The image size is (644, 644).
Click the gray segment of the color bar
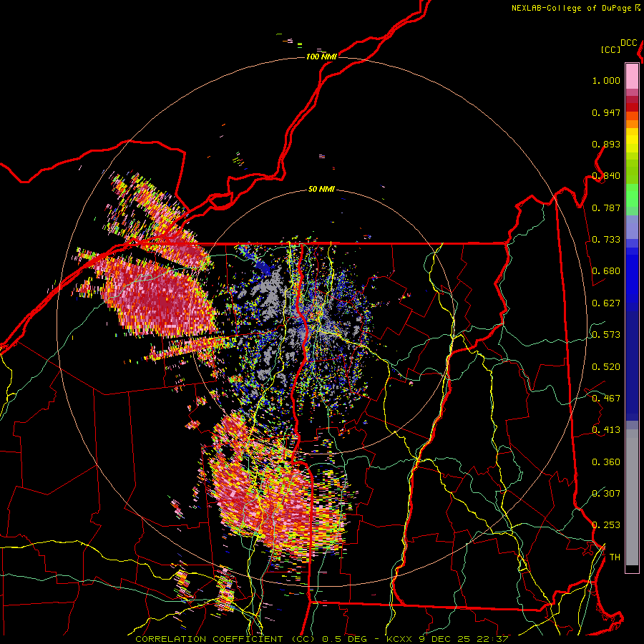(x=632, y=497)
